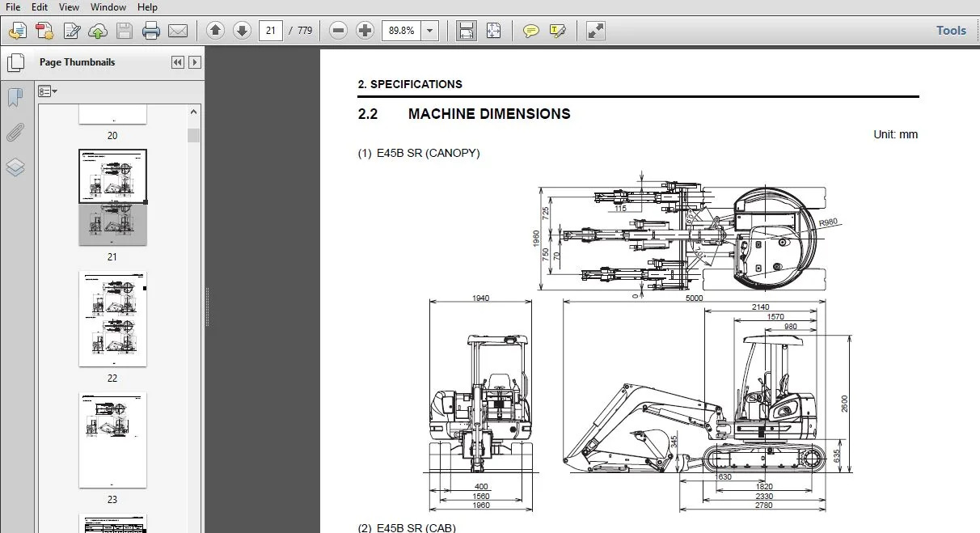This screenshot has width=980, height=533.
Task: Click the R980 radius label
Action: tap(828, 222)
